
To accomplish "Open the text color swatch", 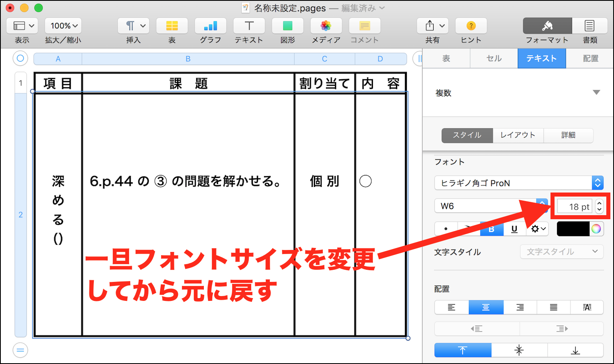I will [x=573, y=229].
